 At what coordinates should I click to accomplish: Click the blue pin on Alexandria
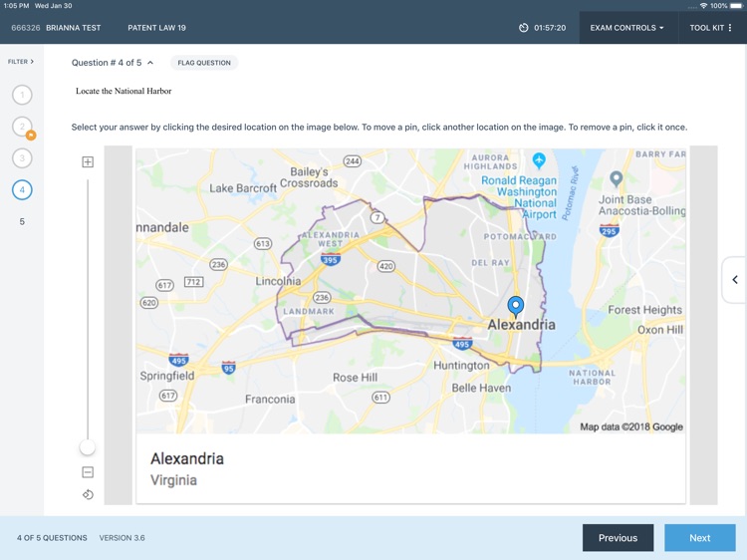(x=516, y=307)
